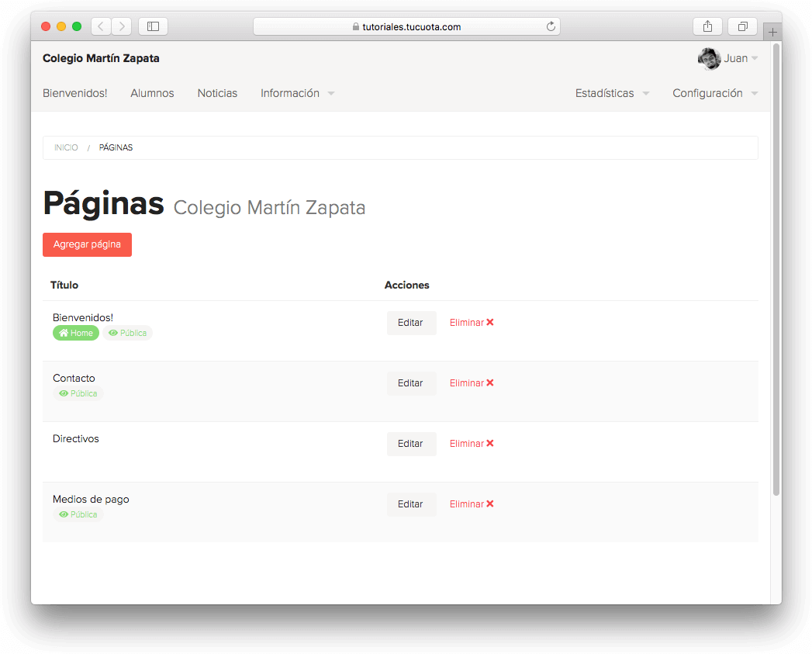Open the Noticias nav item
Viewport: 812px width, 654px height.
[217, 93]
